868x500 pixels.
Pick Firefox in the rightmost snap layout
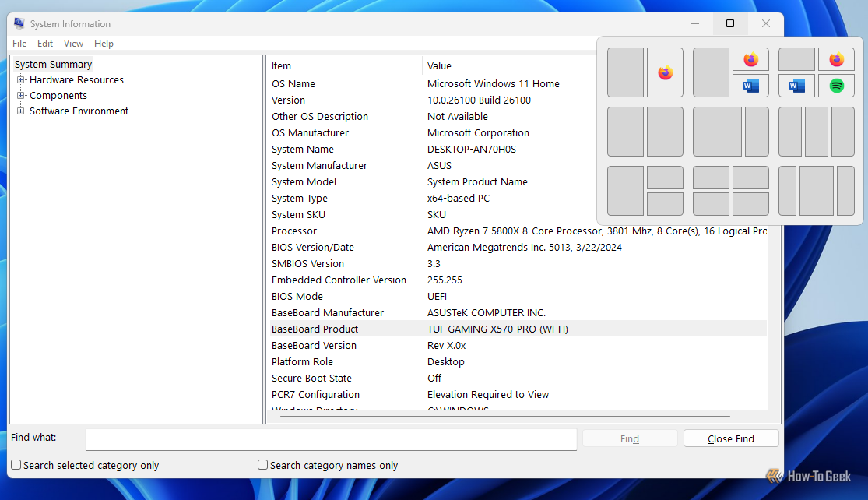(x=836, y=58)
